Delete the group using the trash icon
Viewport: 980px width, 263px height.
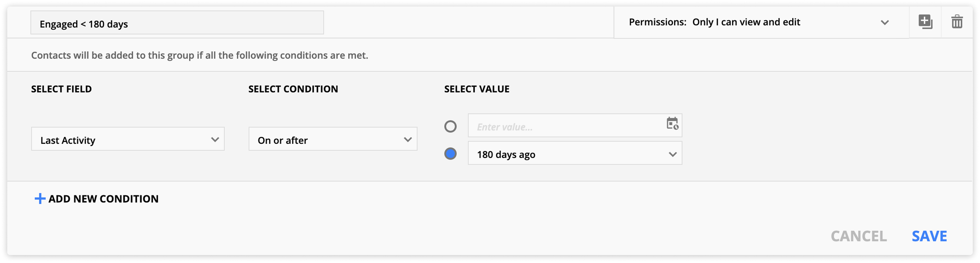pyautogui.click(x=957, y=22)
